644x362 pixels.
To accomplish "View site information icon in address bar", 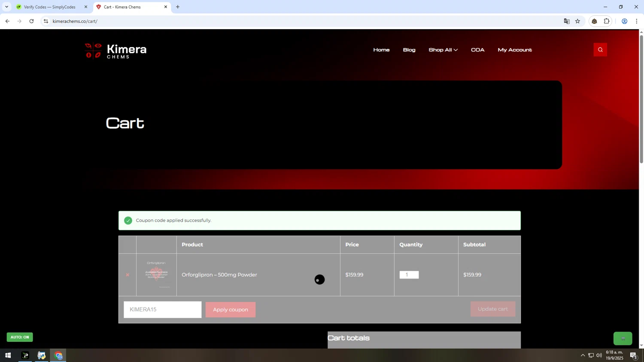I will (46, 21).
